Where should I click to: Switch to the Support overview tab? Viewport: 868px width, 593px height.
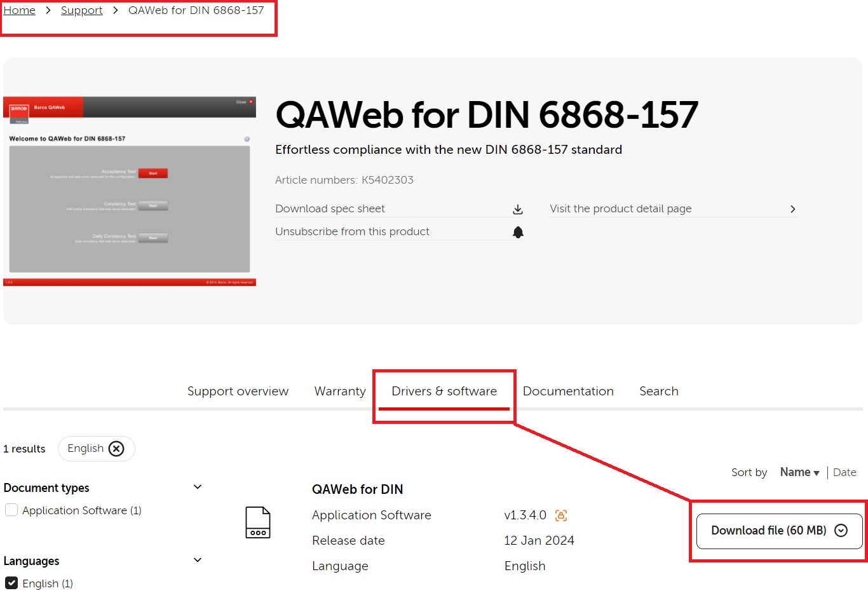[238, 391]
